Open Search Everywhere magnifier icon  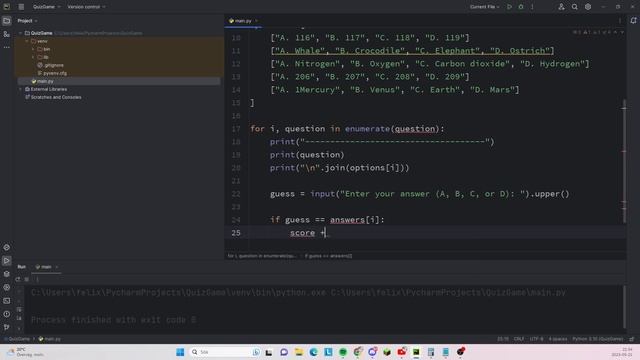(x=574, y=7)
